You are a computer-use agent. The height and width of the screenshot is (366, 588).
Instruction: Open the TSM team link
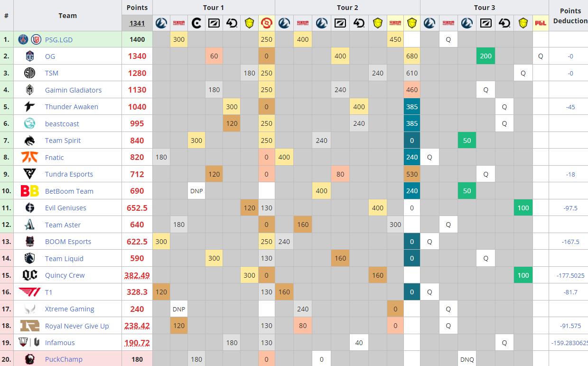click(52, 73)
